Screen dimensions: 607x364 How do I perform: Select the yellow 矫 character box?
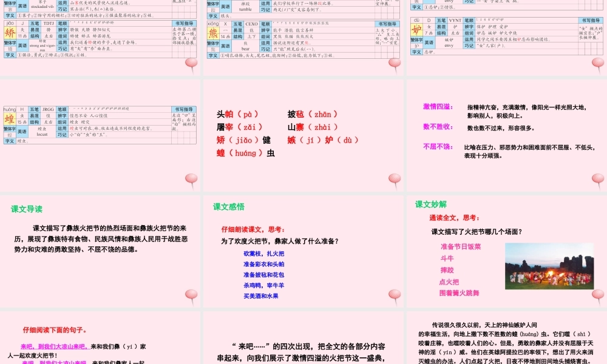[x=10, y=33]
